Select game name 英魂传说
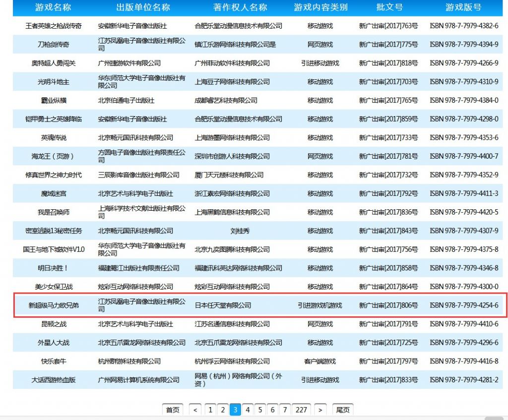 pos(54,138)
